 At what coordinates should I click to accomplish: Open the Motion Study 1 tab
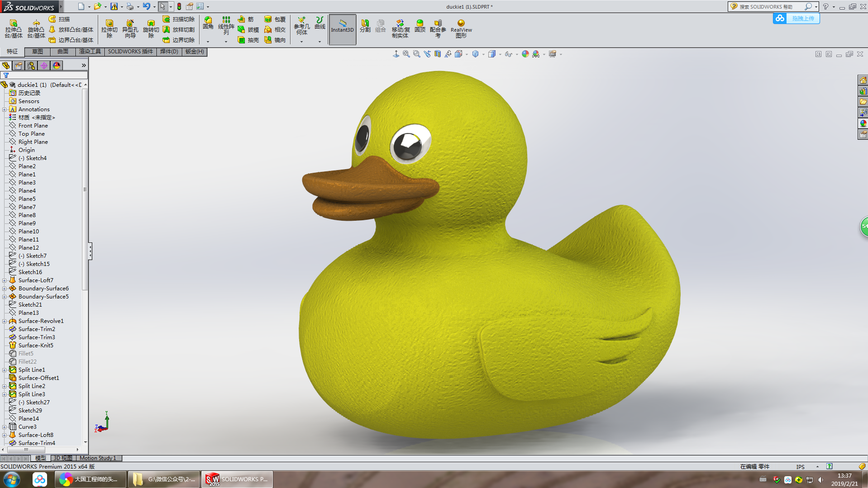pos(98,458)
